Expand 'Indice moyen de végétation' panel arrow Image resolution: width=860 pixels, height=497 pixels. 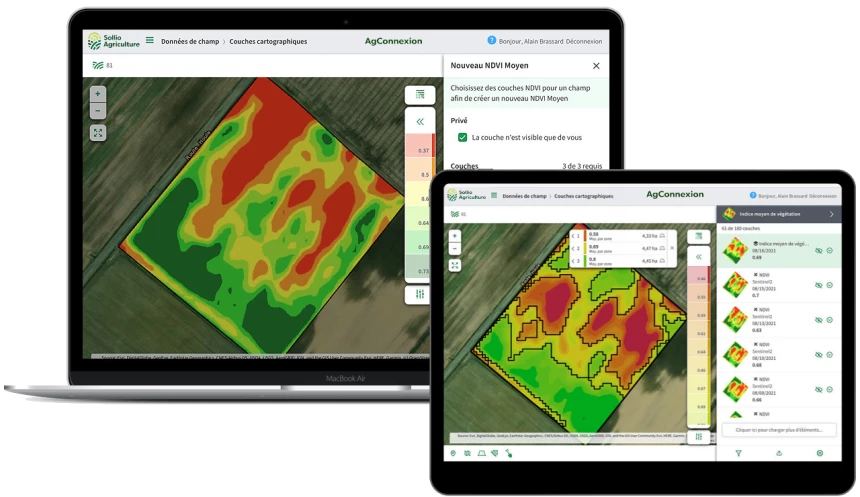[831, 214]
